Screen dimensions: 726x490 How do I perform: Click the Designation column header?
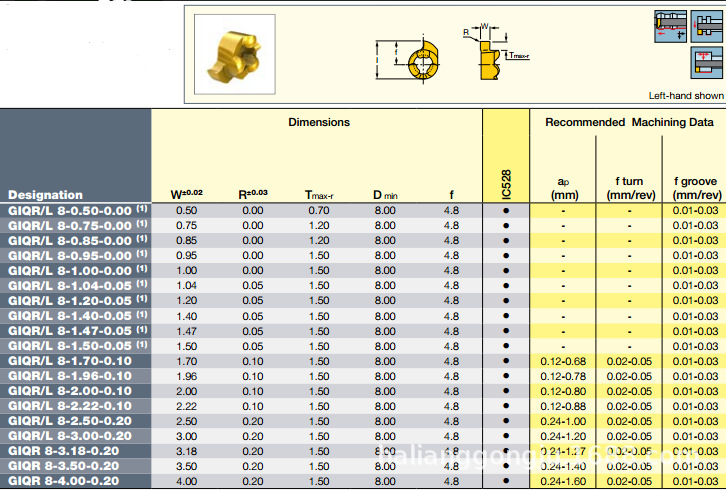tap(46, 195)
